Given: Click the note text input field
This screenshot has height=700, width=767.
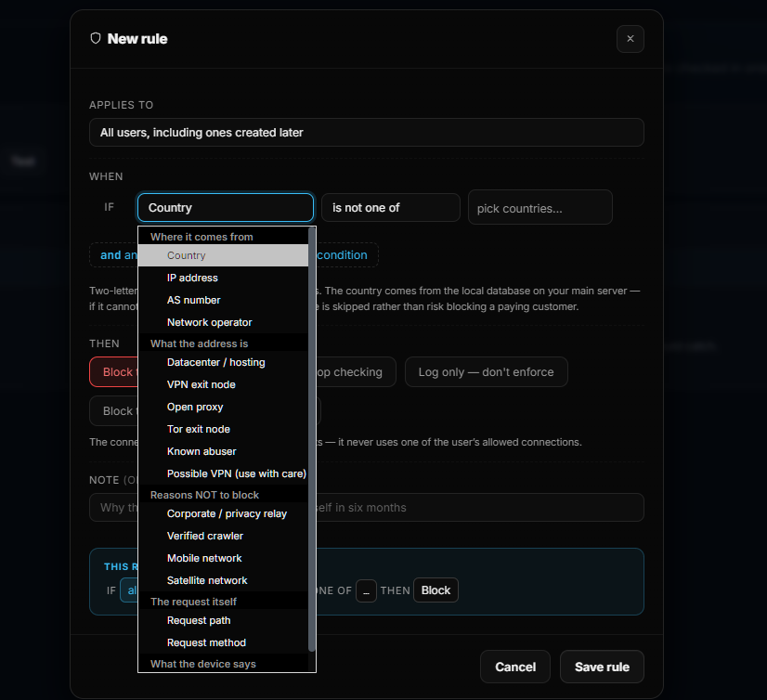Looking at the screenshot, I should coord(367,508).
